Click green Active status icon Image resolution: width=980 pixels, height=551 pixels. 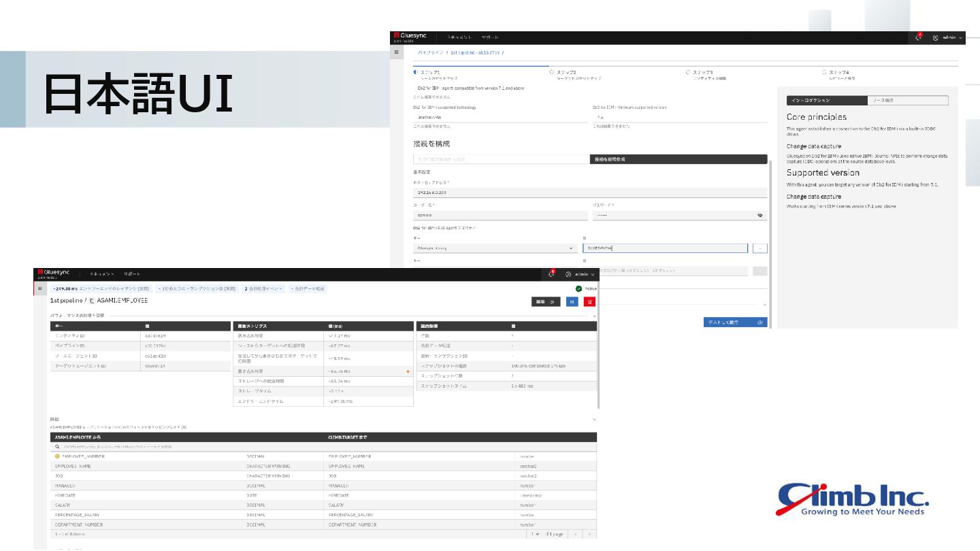578,288
